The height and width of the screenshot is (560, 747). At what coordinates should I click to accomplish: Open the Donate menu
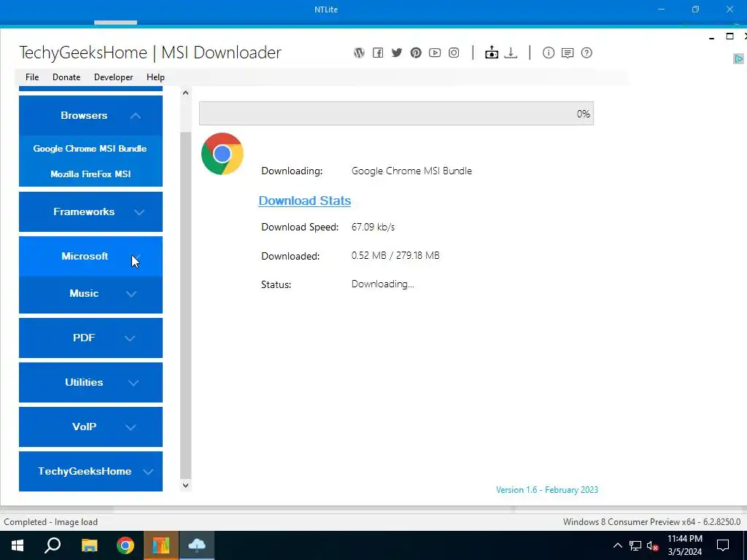[66, 77]
